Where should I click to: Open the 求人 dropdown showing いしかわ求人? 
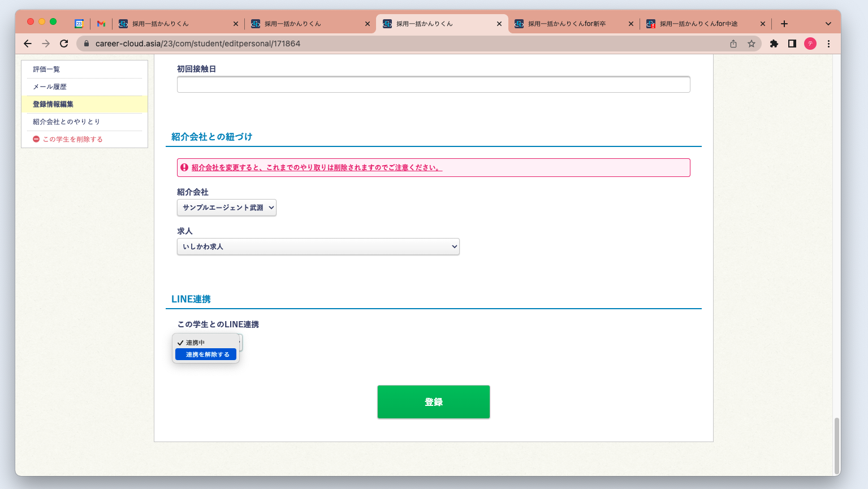pos(318,246)
